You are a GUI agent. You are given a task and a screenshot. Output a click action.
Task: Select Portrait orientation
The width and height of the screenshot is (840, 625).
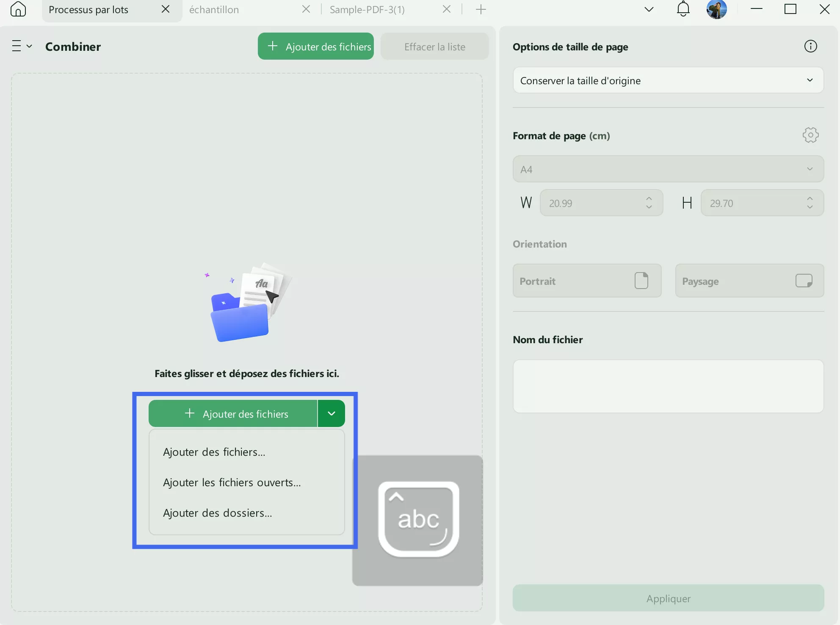pyautogui.click(x=587, y=281)
